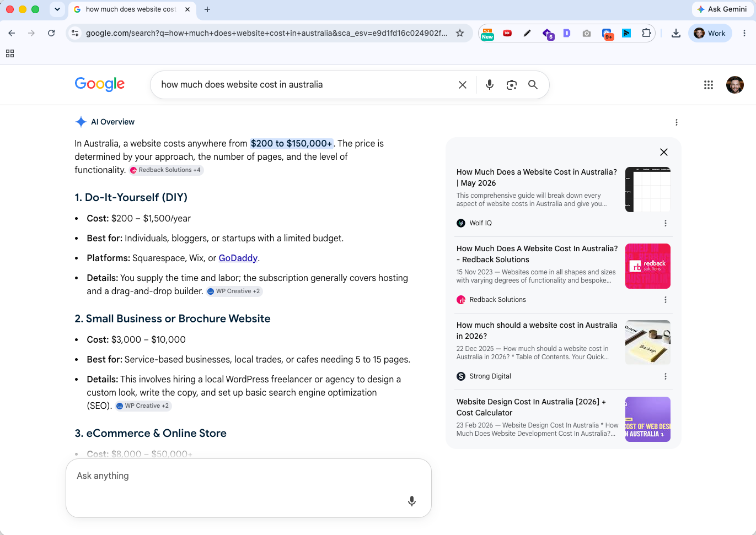
Task: Open the Chrome three-dot menu
Action: pos(744,33)
